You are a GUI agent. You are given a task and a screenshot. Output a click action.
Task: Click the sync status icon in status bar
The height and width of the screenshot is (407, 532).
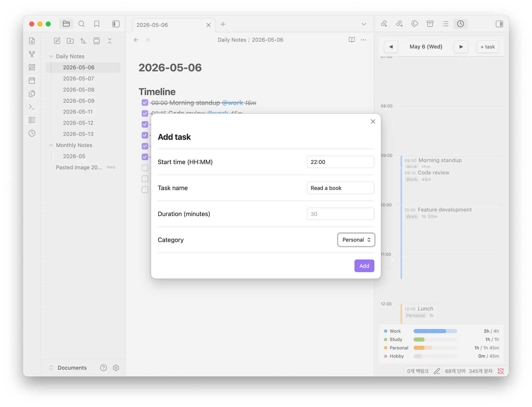tap(501, 371)
